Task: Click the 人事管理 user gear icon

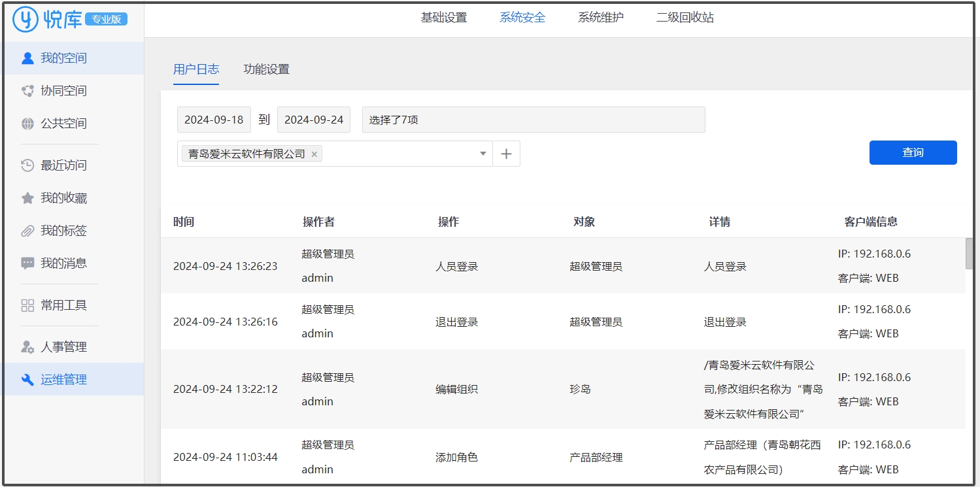Action: (x=27, y=347)
